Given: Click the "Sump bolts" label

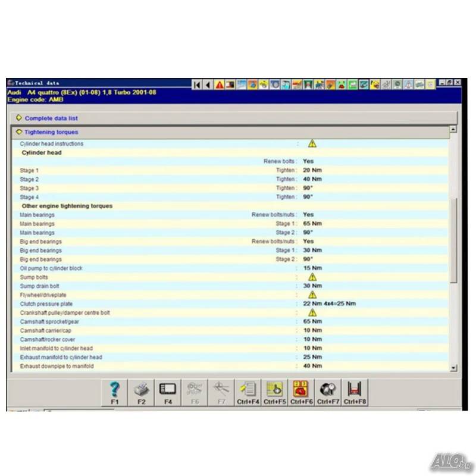Looking at the screenshot, I should 34,277.
